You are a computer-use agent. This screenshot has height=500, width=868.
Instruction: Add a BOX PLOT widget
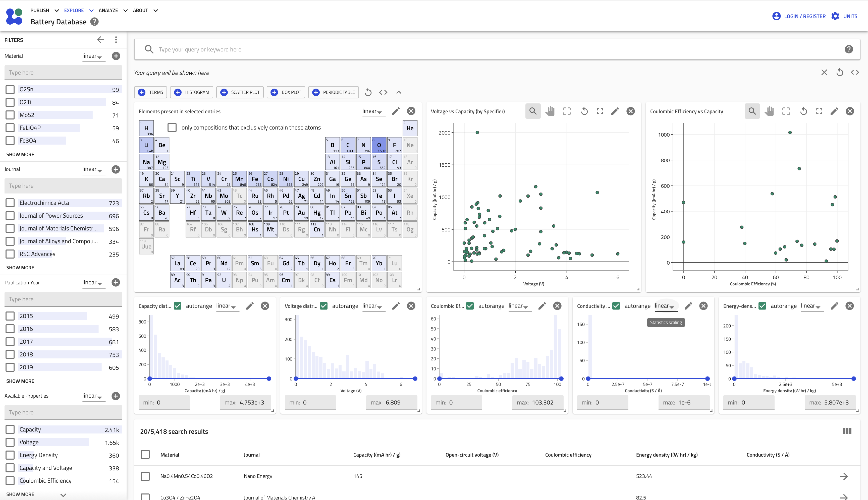(286, 92)
